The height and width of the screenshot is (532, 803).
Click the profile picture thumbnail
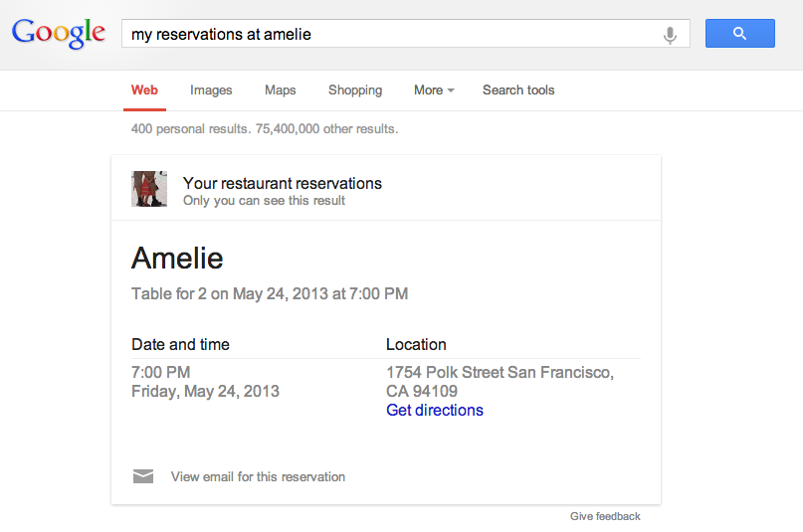(x=149, y=189)
